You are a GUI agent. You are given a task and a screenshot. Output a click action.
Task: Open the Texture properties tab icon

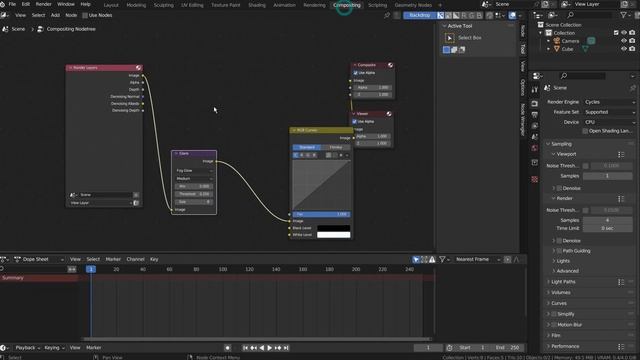coord(535,179)
